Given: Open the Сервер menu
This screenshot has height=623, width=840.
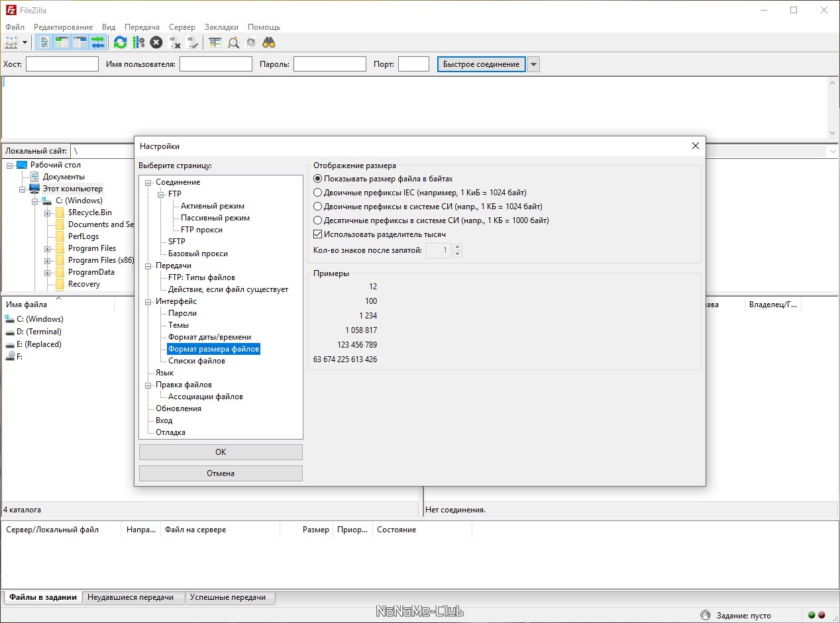Looking at the screenshot, I should point(182,27).
